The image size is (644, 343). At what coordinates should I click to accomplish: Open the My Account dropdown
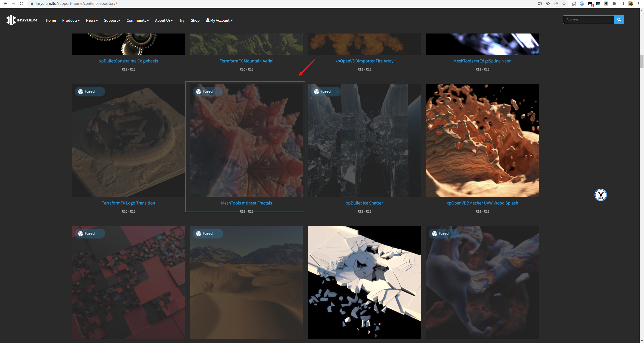[x=219, y=20]
